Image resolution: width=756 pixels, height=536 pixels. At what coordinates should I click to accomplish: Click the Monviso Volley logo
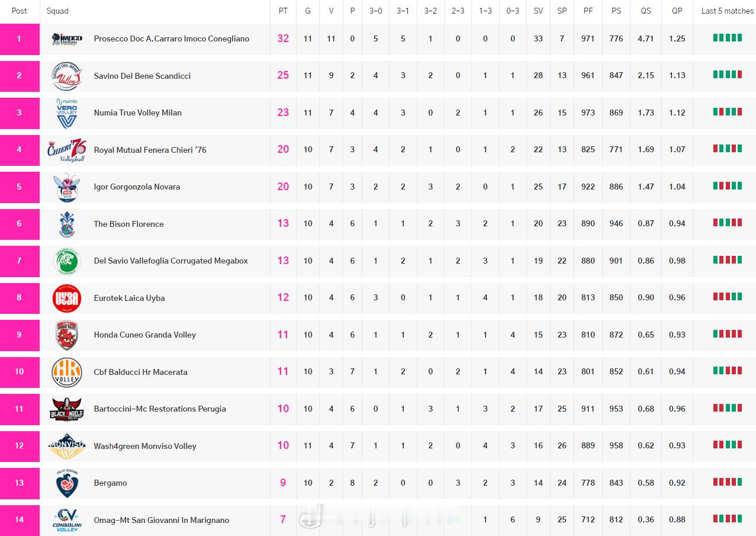[x=67, y=446]
